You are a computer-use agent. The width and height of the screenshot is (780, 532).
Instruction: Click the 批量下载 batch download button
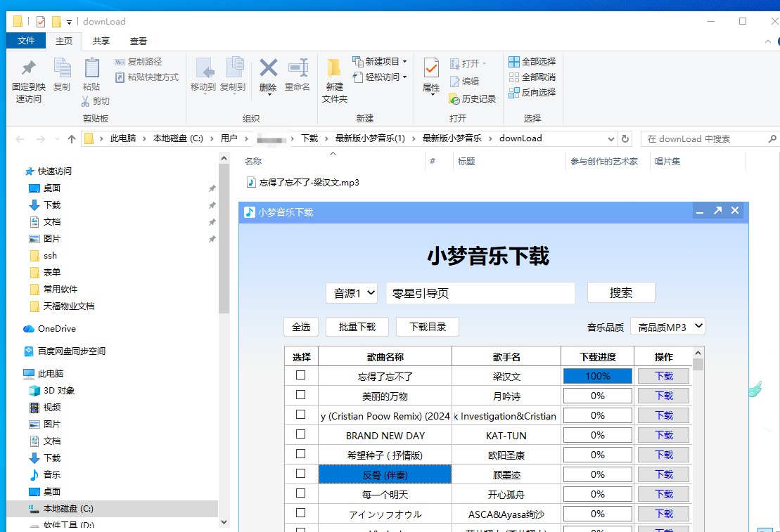click(x=357, y=327)
